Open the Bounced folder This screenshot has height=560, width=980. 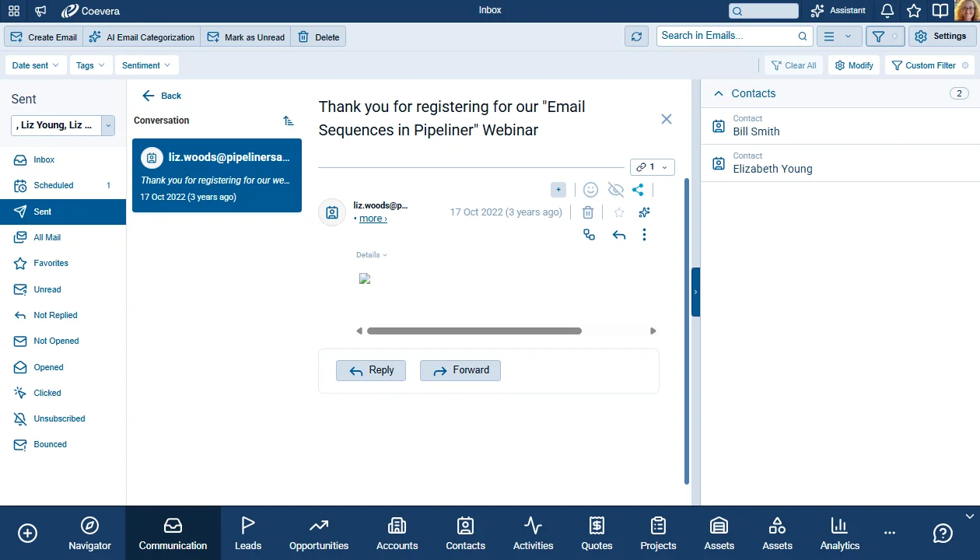[x=63, y=444]
